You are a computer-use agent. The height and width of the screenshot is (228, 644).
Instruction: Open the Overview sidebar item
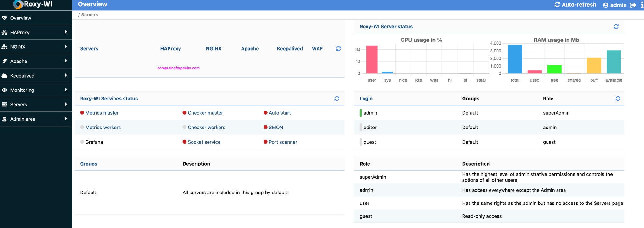pyautogui.click(x=20, y=18)
